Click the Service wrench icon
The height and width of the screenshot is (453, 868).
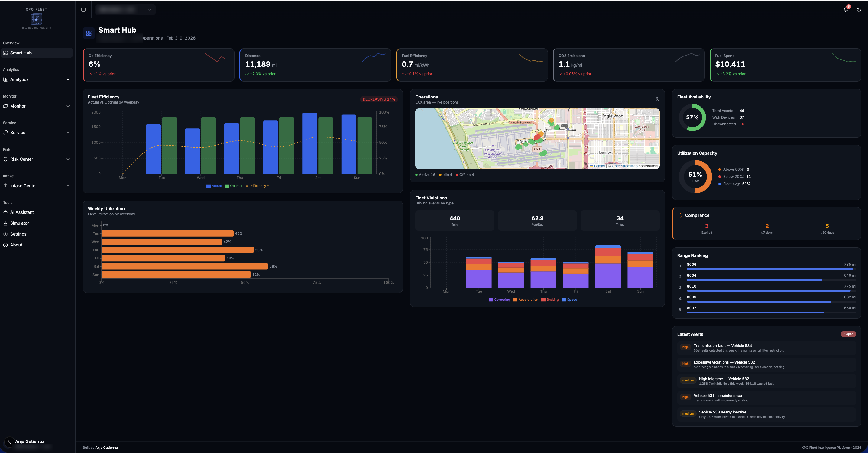pyautogui.click(x=5, y=132)
